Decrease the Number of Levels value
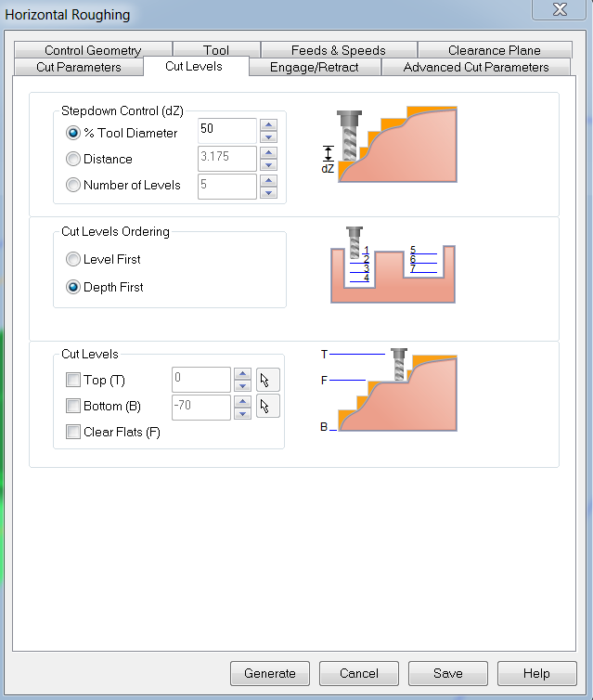This screenshot has height=700, width=593. (268, 192)
